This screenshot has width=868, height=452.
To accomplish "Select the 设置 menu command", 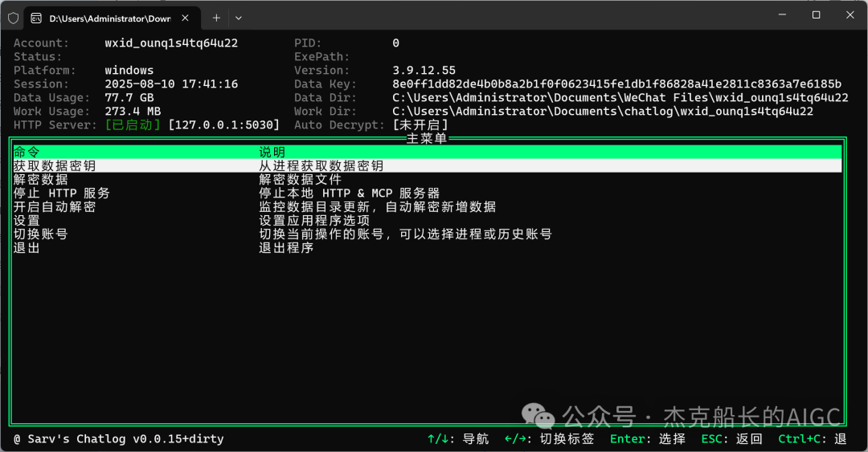I will point(27,220).
